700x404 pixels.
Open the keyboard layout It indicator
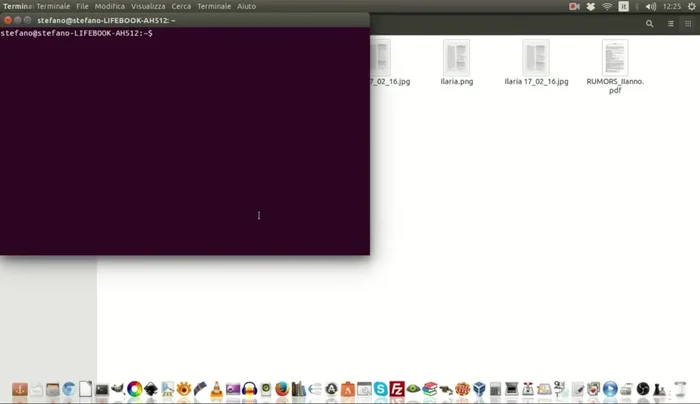pyautogui.click(x=624, y=6)
